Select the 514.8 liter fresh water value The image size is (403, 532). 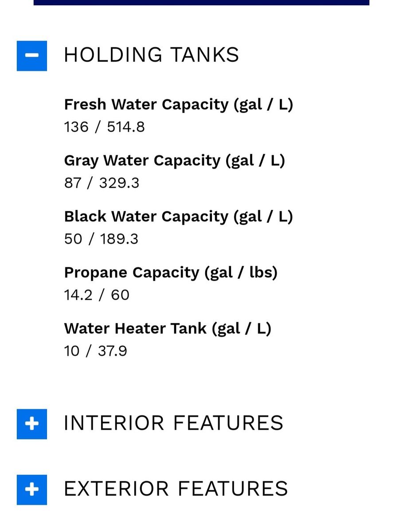click(x=126, y=127)
